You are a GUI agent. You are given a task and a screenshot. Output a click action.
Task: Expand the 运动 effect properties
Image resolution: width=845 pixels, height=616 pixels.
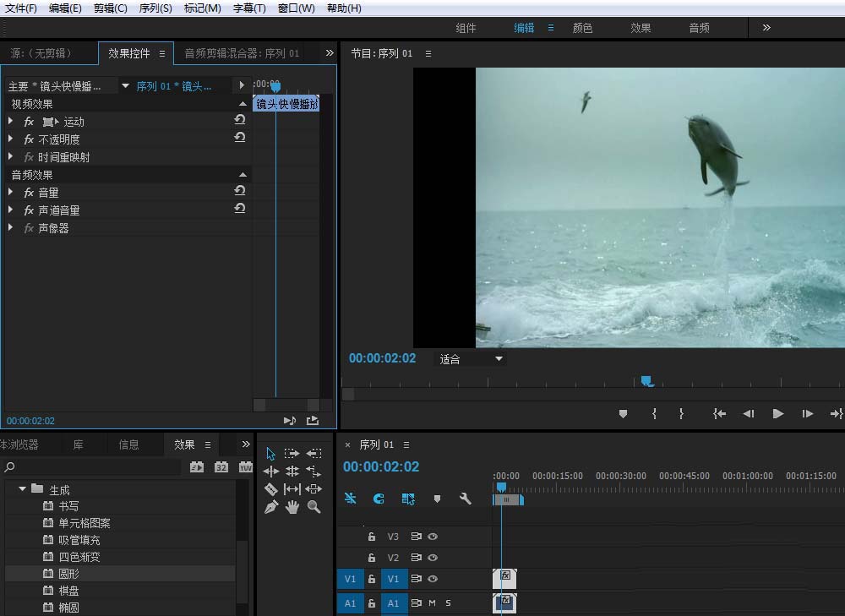[11, 122]
